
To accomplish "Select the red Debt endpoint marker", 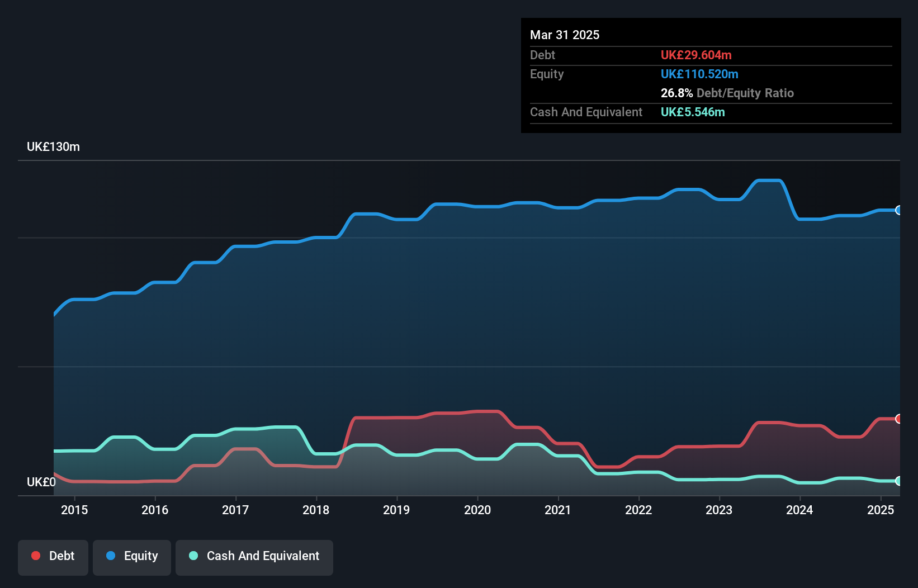I will pyautogui.click(x=898, y=419).
